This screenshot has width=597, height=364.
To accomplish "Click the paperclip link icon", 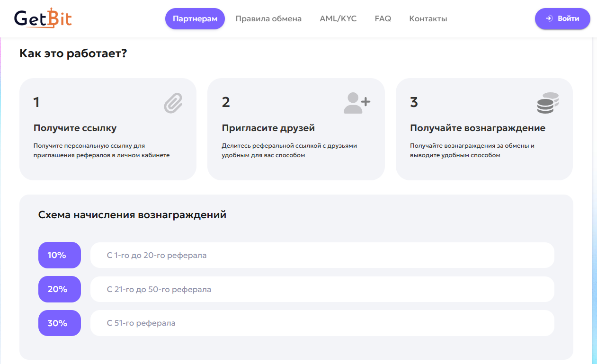I will tap(173, 103).
